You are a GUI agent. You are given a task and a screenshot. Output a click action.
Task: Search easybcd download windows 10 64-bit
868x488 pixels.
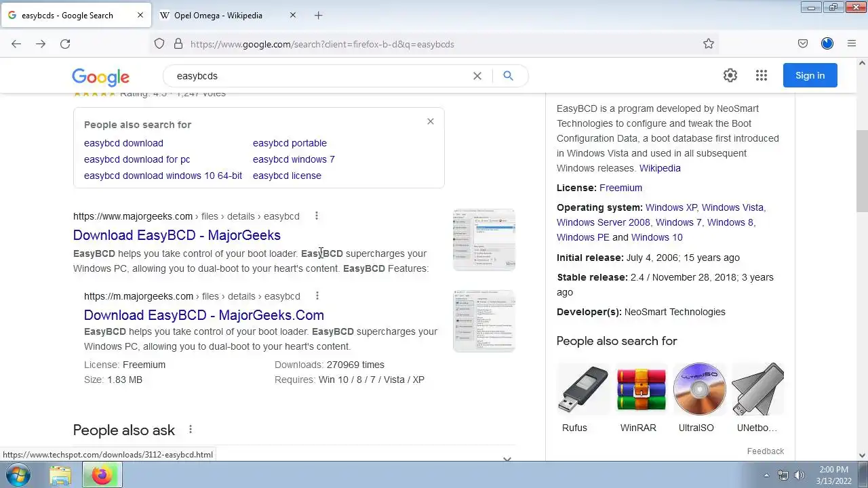tap(163, 176)
